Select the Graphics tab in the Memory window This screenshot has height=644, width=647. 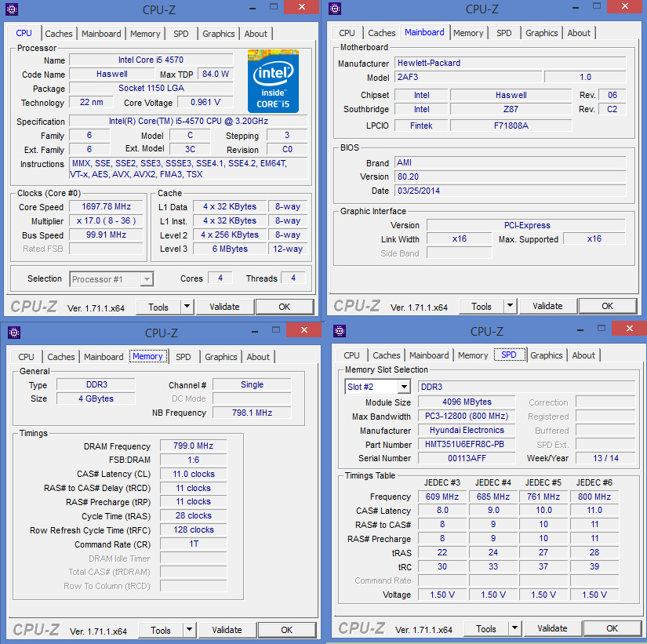click(x=220, y=357)
